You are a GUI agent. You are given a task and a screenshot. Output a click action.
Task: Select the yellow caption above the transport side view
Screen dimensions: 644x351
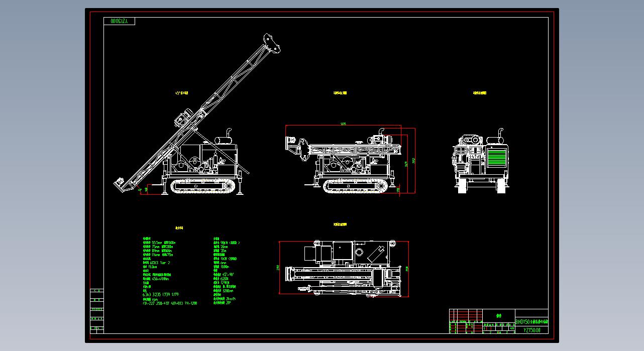(340, 93)
